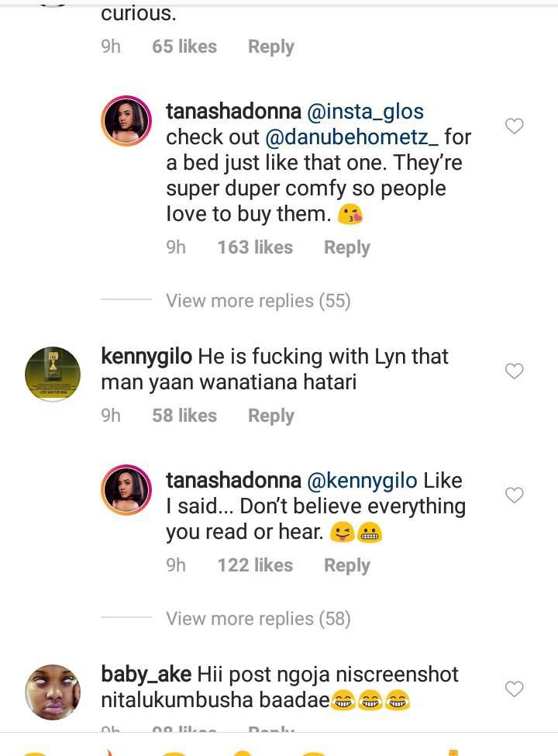Image resolution: width=558 pixels, height=756 pixels.
Task: Open tanashadonna's avatar on kennygilo reply
Action: tap(126, 491)
